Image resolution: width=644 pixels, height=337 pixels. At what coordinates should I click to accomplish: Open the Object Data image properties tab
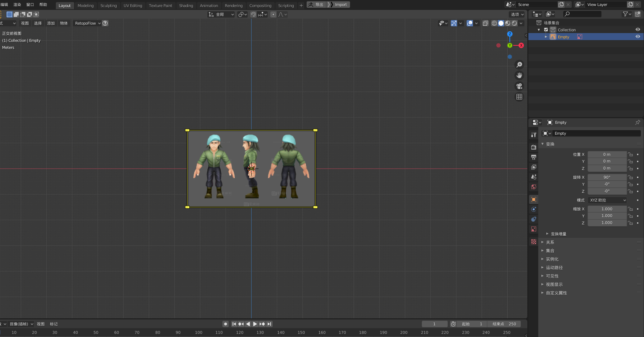point(534,229)
